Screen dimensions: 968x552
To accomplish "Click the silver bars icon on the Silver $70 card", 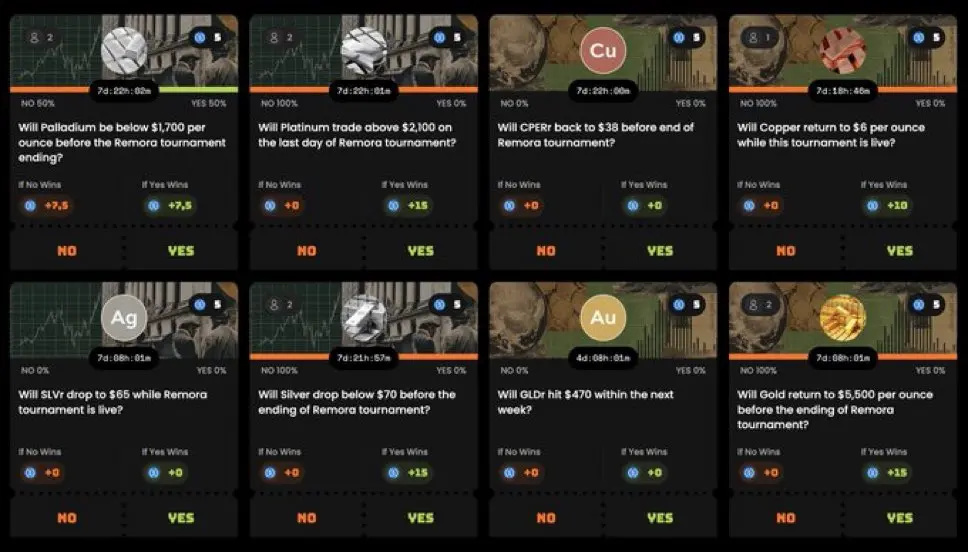I will coord(364,317).
